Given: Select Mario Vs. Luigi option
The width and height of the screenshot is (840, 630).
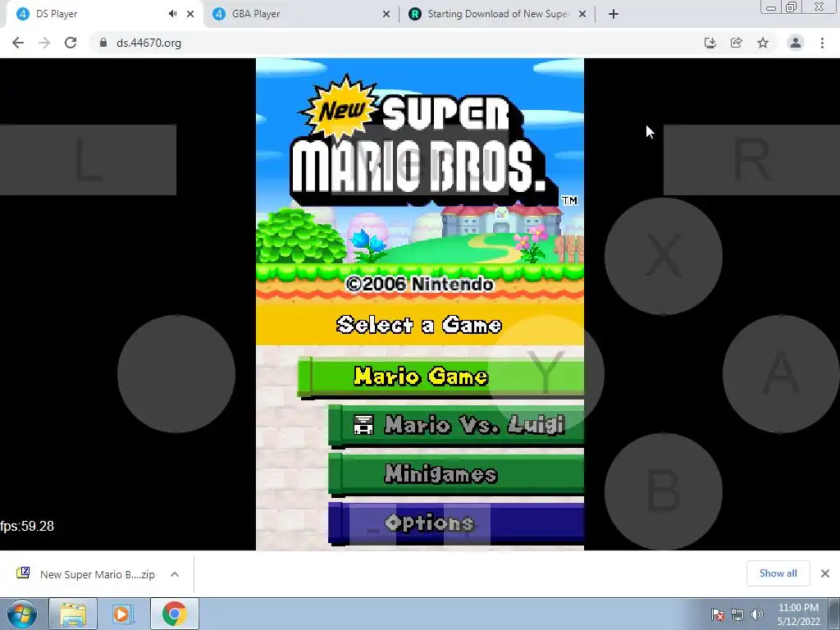Looking at the screenshot, I should pos(456,426).
